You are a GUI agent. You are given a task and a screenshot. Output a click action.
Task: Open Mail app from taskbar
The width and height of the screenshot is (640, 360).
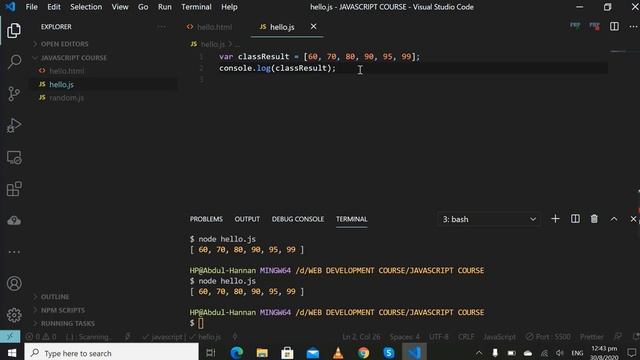(x=313, y=353)
